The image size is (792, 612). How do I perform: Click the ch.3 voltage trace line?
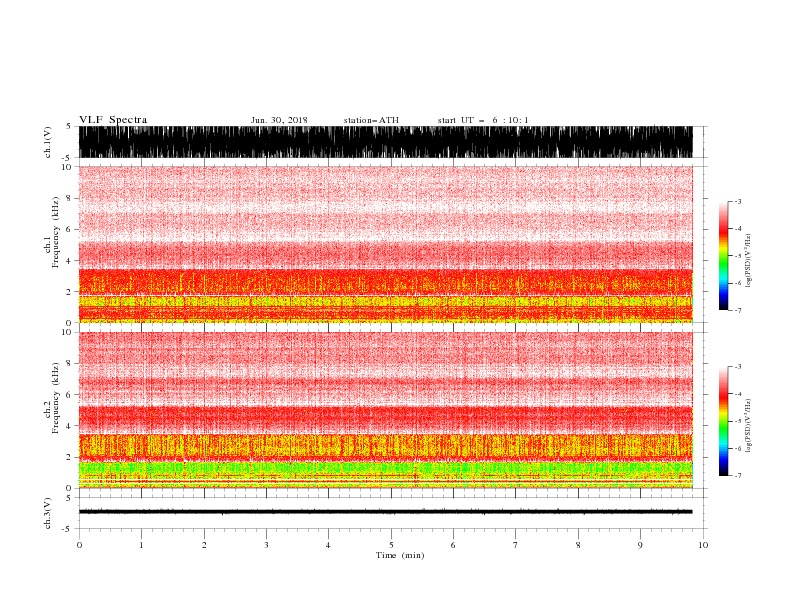(x=385, y=512)
